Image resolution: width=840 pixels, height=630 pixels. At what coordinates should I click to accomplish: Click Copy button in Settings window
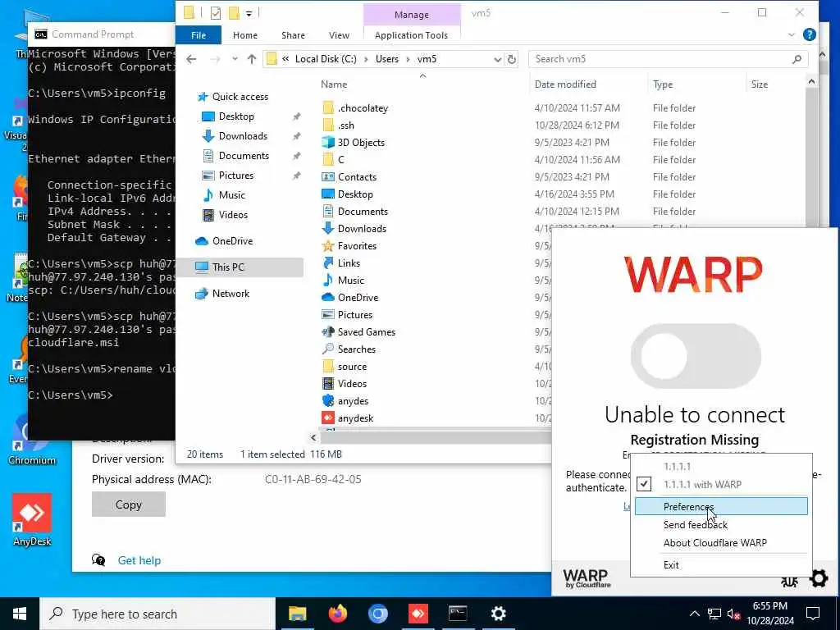point(129,504)
